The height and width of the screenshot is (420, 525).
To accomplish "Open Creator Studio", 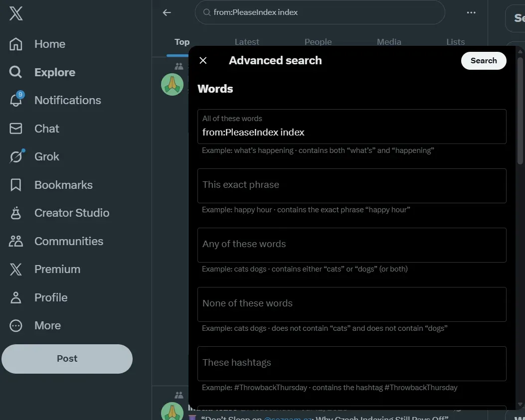I will coord(71,213).
